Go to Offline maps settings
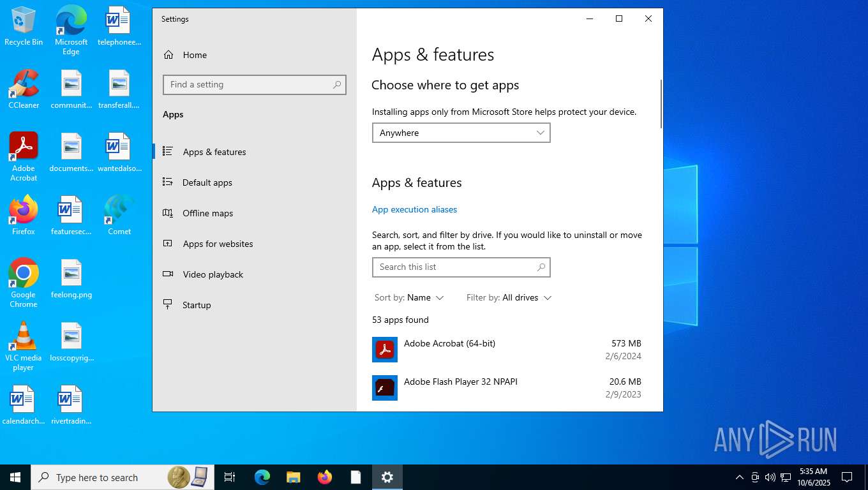 (x=254, y=213)
